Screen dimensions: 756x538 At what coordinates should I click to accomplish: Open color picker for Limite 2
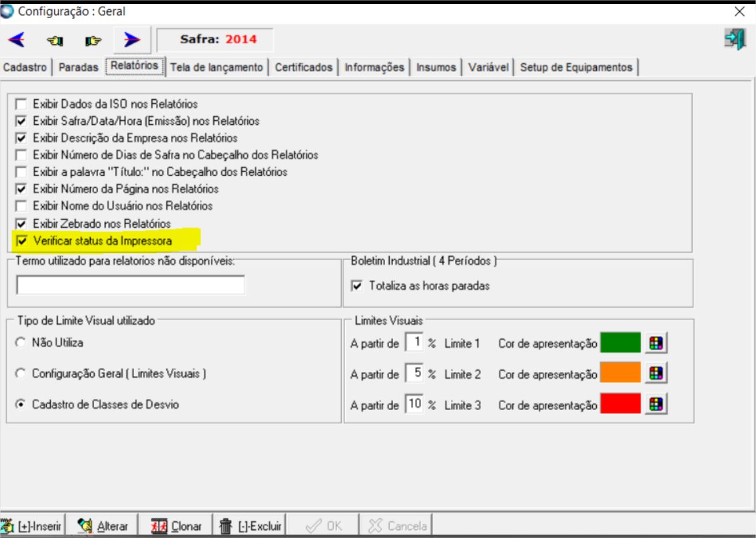point(656,374)
